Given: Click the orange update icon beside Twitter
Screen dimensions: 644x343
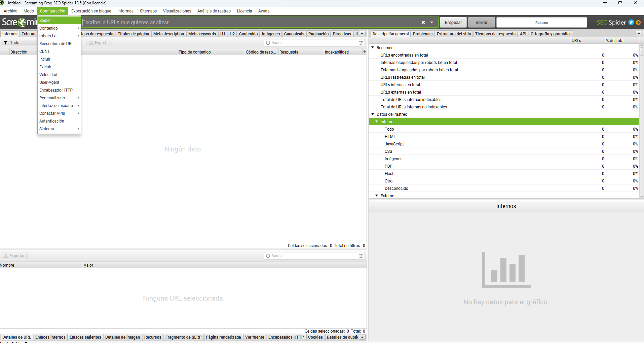Looking at the screenshot, I should (x=638, y=22).
